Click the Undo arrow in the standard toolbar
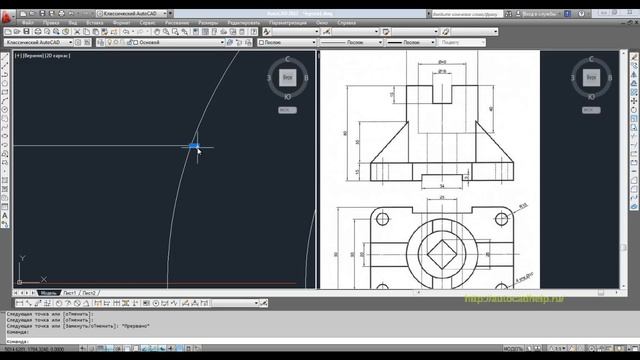 pyautogui.click(x=126, y=31)
